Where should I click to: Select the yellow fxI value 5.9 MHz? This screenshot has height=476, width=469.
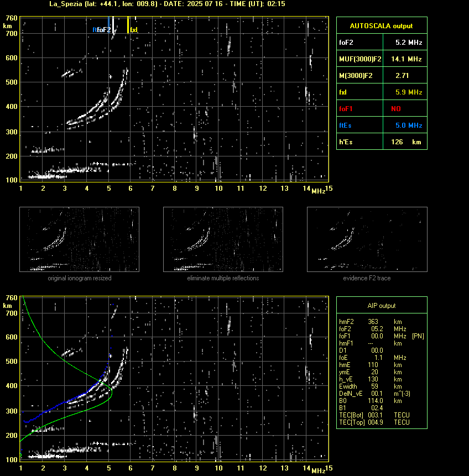409,92
